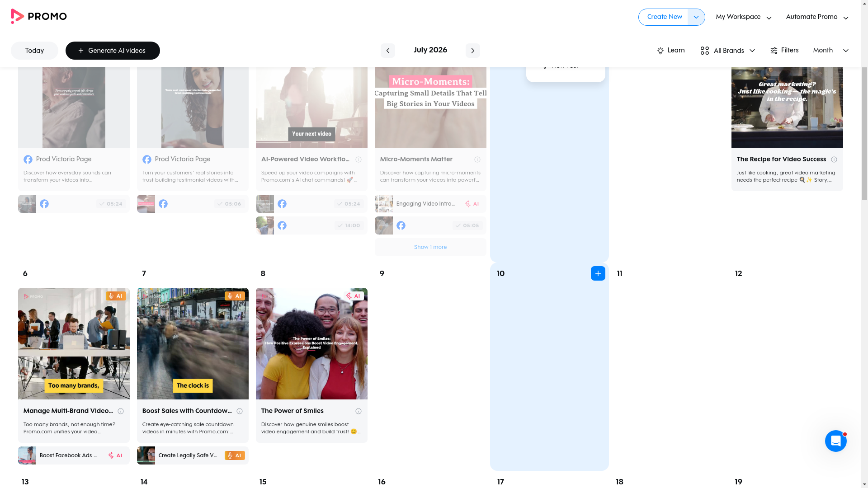Open the All Brands dropdown
Screen dimensions: 868x488
[727, 51]
